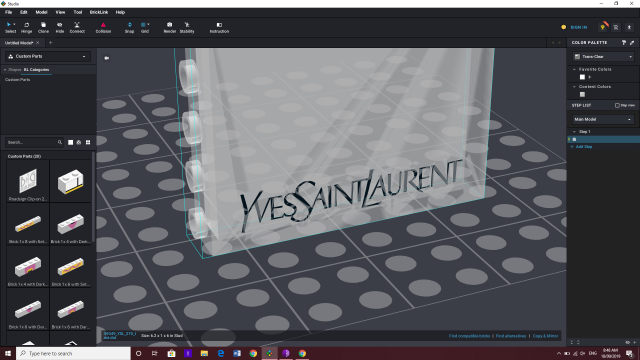The image size is (640, 360).
Task: Open the Render tool
Action: coord(170,27)
